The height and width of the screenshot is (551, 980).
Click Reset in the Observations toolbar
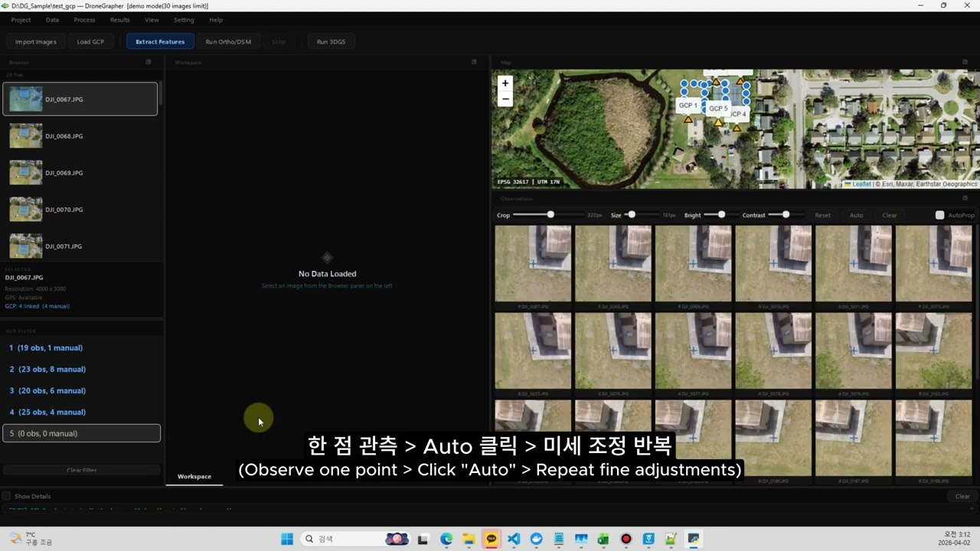[822, 215]
